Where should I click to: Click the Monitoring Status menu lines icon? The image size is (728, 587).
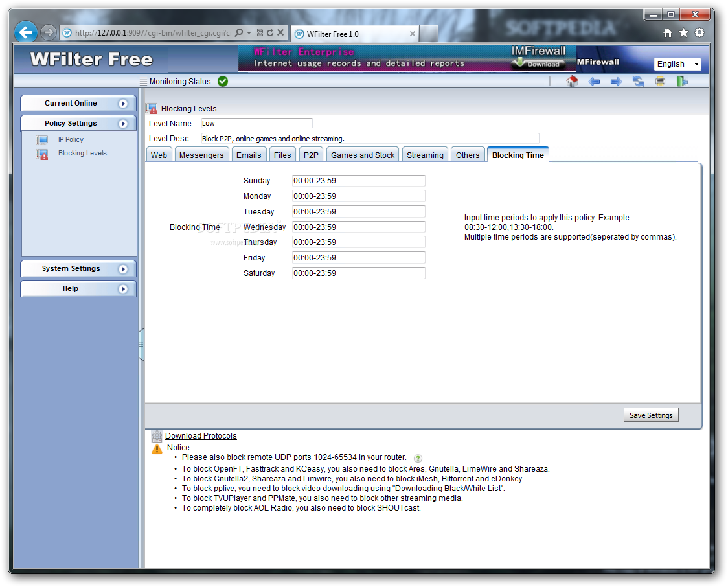144,81
